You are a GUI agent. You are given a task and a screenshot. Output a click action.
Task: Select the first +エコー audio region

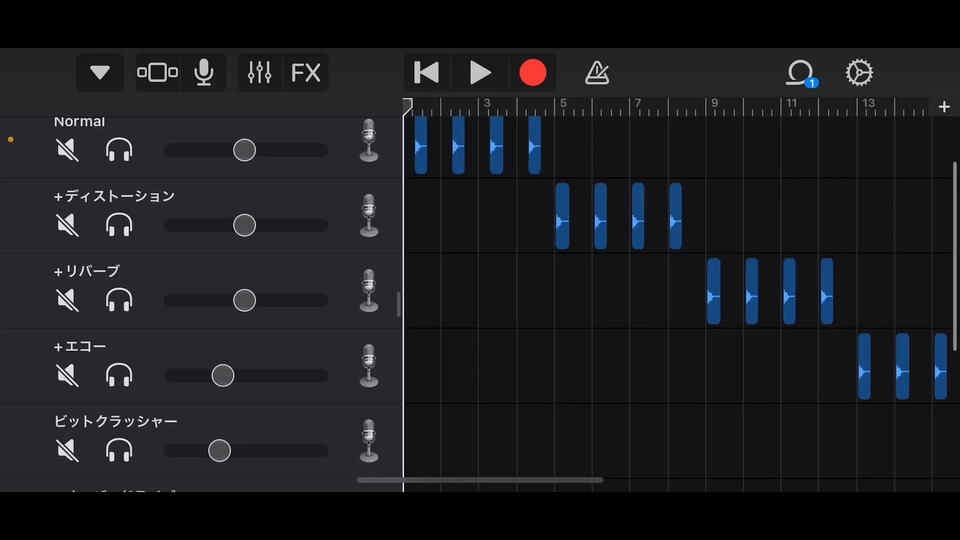point(864,366)
